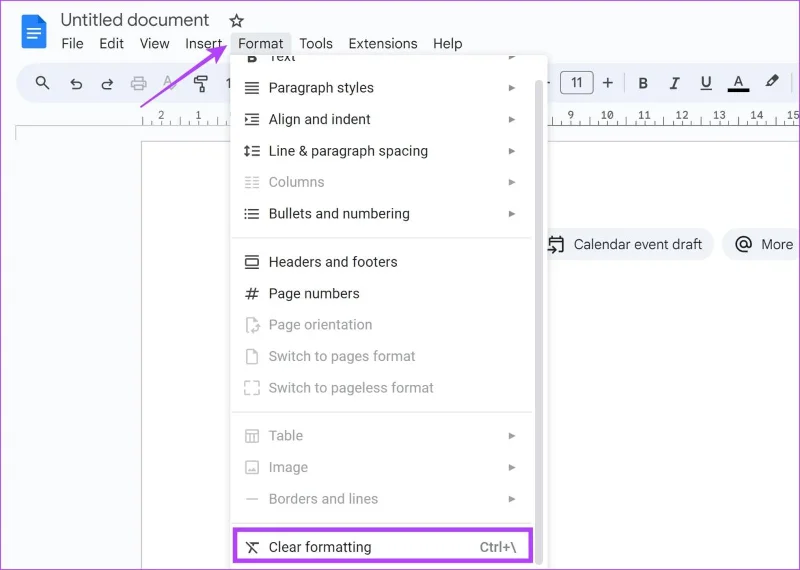This screenshot has width=800, height=570.
Task: Click the Ctrl+\ shortcut text
Action: point(497,547)
